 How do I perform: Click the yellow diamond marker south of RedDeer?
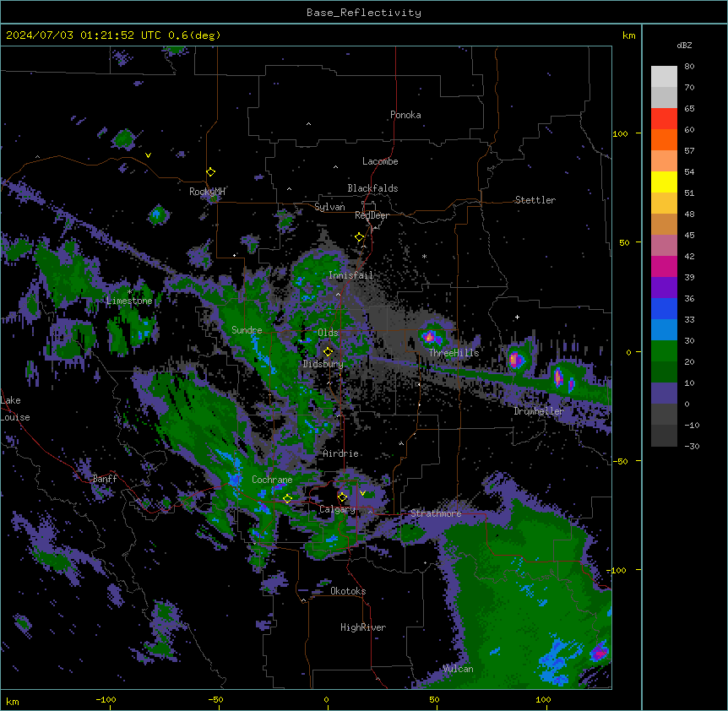[x=360, y=237]
